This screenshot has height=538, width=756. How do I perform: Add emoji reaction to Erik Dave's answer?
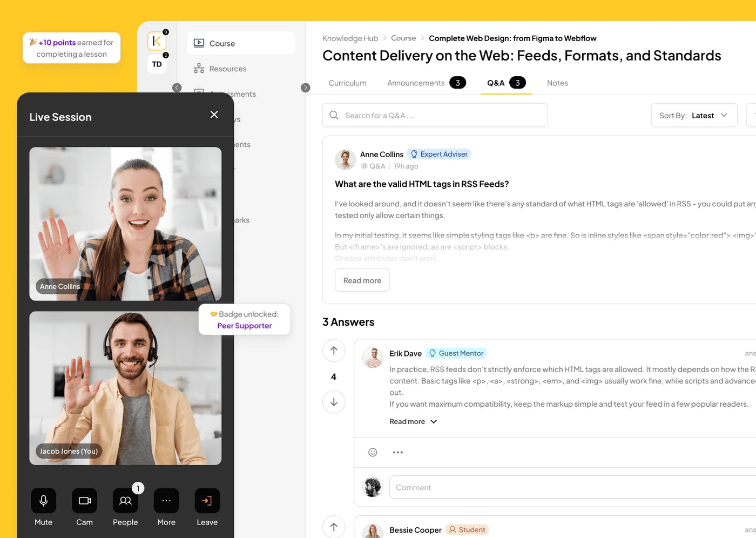373,452
